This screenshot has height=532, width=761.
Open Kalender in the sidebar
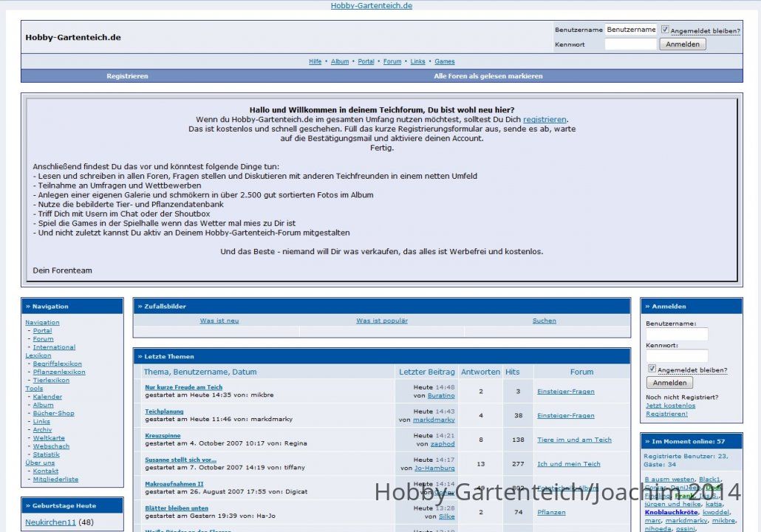click(x=47, y=397)
